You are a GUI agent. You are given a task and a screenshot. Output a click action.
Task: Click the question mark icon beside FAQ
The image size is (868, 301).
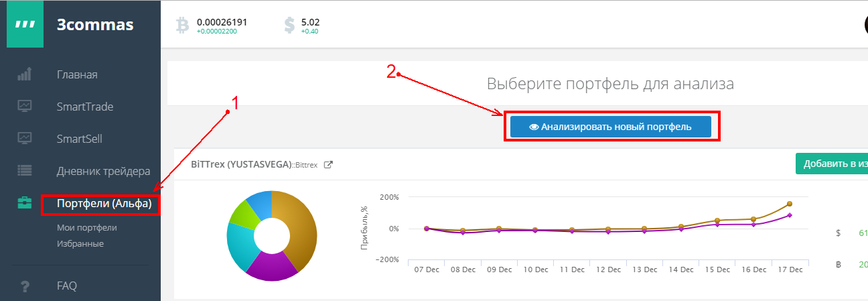point(25,286)
